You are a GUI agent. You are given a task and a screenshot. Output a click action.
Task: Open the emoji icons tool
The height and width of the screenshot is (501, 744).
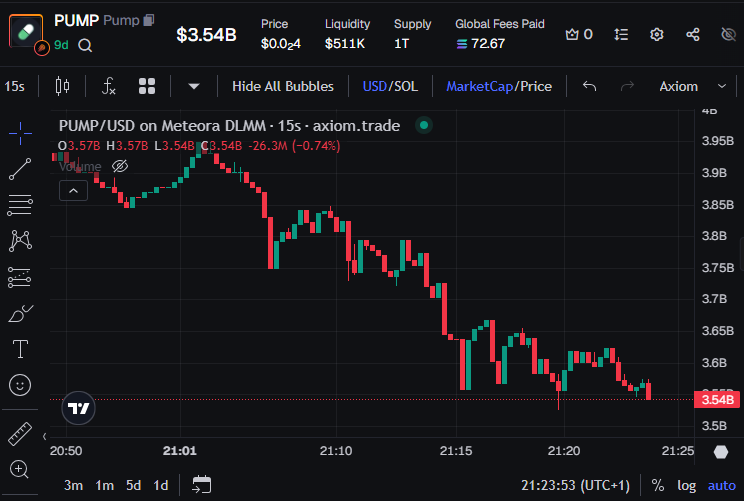pos(20,385)
